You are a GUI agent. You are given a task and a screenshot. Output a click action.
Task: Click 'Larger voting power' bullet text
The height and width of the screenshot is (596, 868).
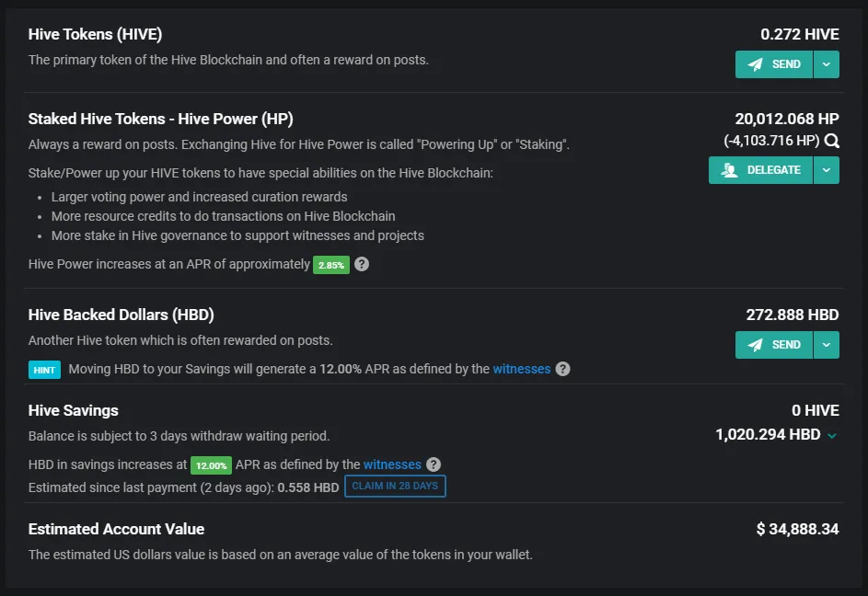tap(200, 197)
